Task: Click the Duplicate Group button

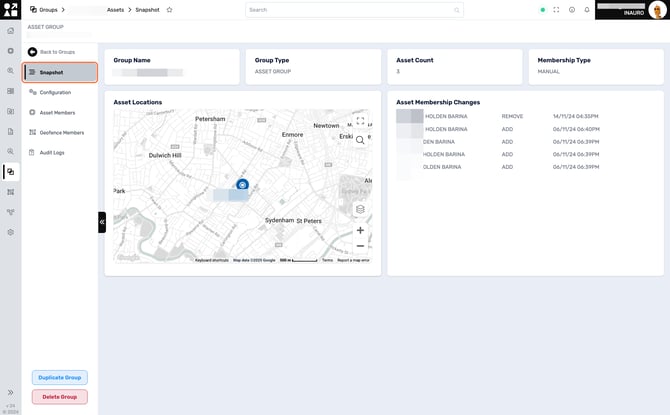Action: [x=60, y=378]
